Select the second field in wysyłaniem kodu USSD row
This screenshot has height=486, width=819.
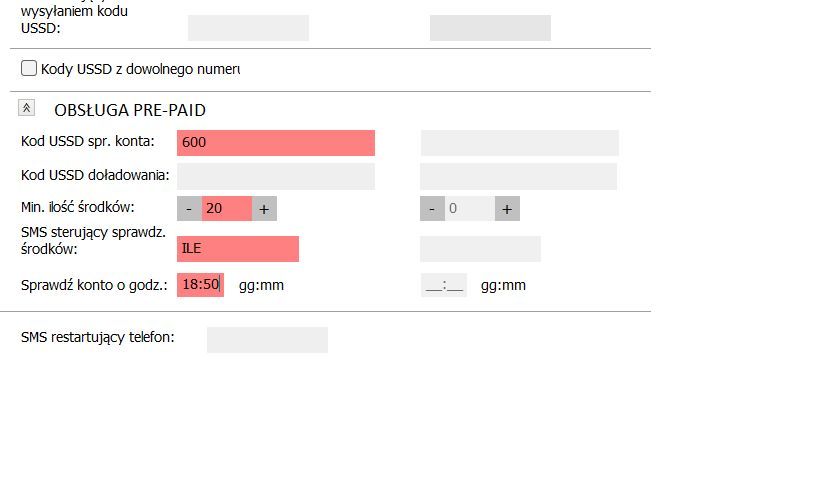coord(490,28)
